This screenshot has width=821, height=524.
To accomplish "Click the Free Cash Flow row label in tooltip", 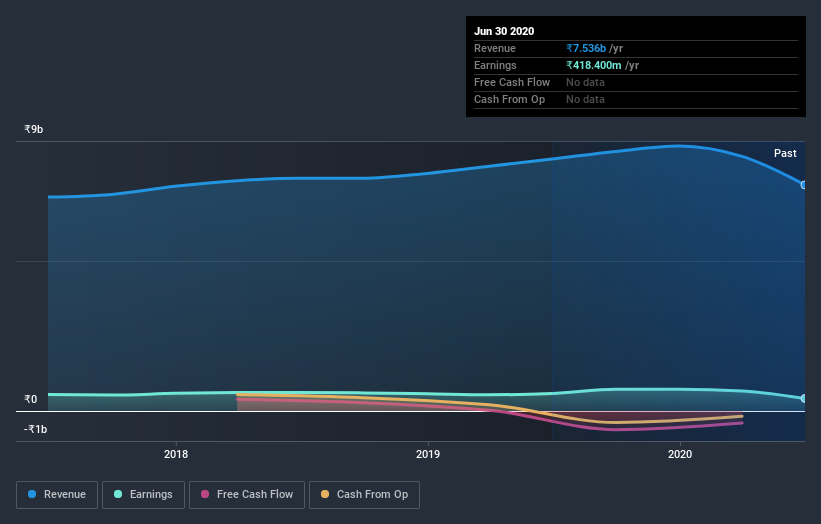I will (512, 82).
